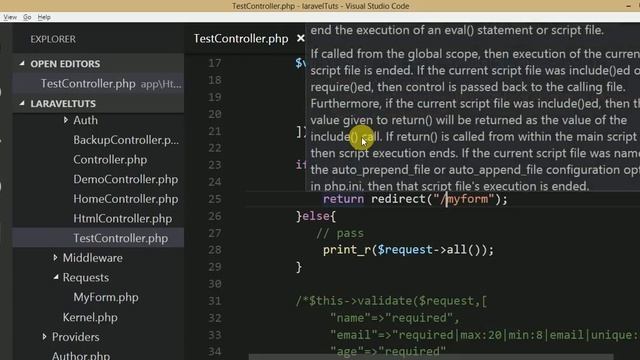Open the Go menu
Viewport: 640px width, 360px height.
click(x=27, y=17)
